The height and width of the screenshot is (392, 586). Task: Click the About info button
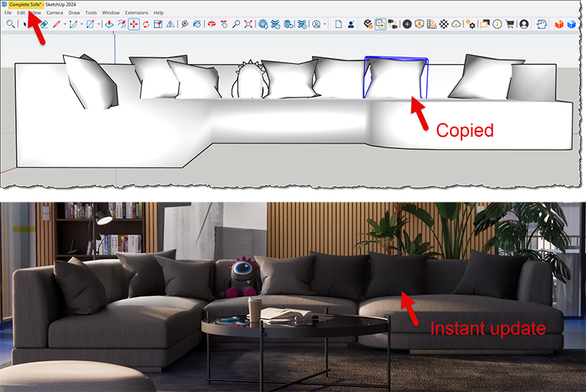(x=497, y=24)
